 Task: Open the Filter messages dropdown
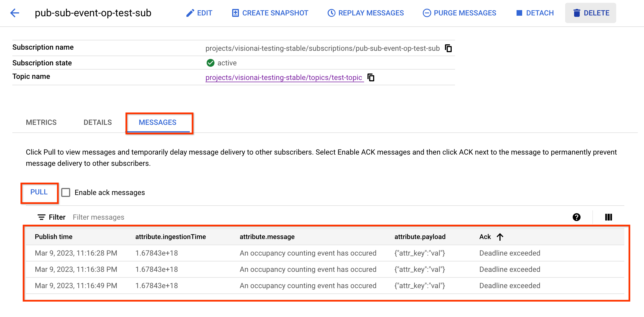pyautogui.click(x=99, y=217)
